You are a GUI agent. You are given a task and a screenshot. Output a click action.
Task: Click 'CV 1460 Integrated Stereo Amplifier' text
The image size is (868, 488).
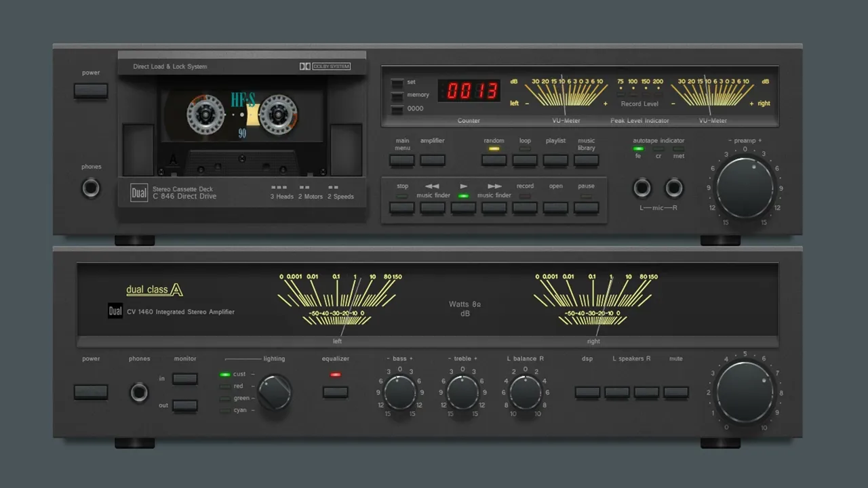click(x=180, y=312)
